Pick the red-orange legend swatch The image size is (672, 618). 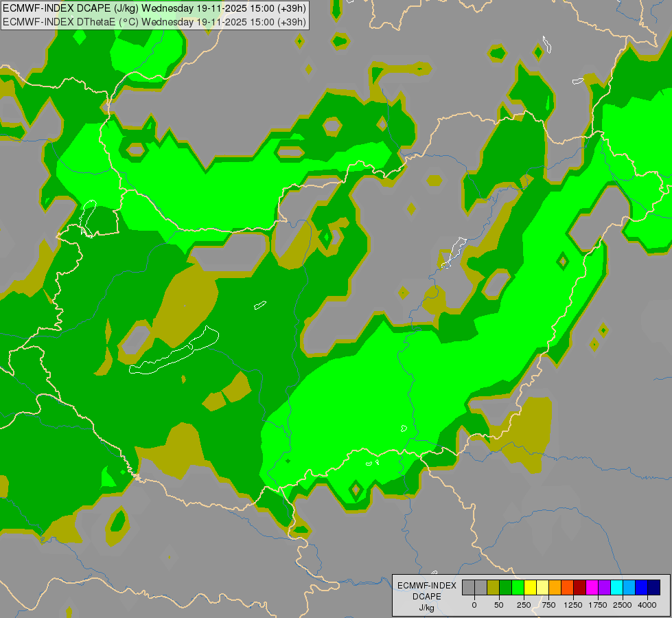(x=568, y=587)
